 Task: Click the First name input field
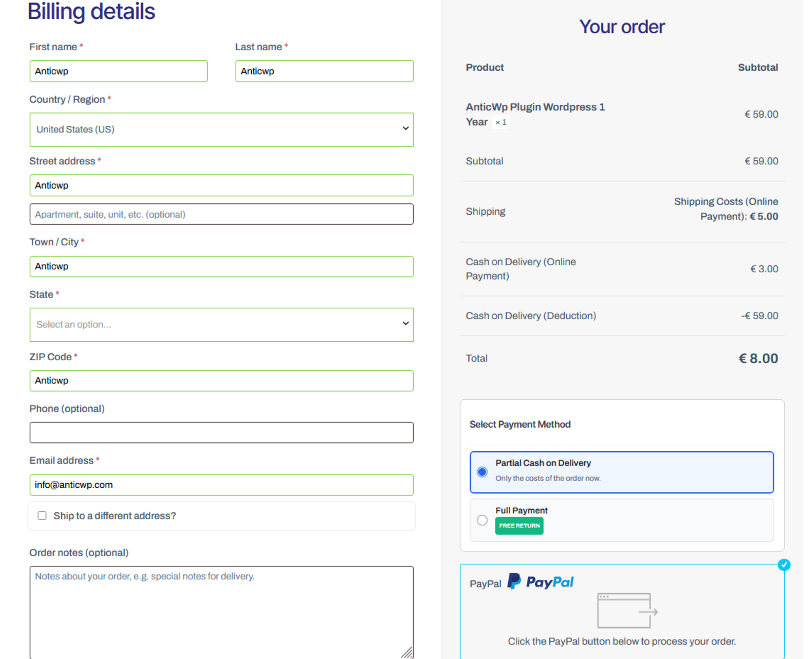point(119,71)
